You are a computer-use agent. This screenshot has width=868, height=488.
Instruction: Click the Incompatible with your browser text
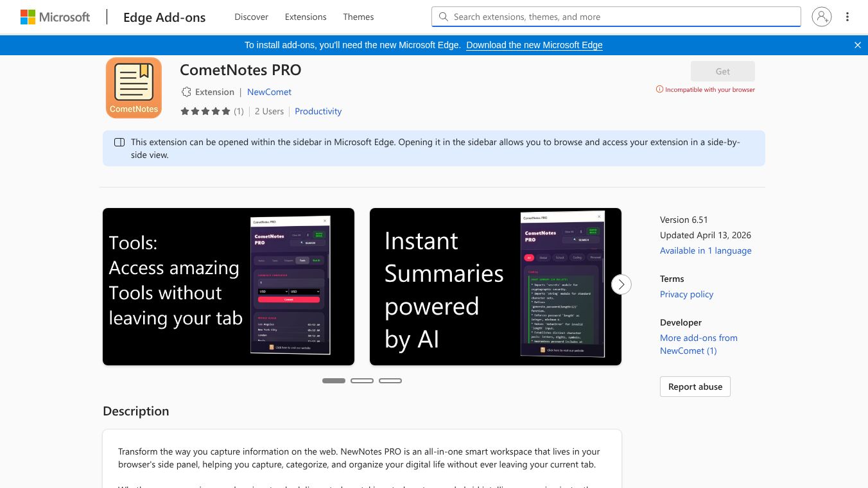pyautogui.click(x=710, y=90)
